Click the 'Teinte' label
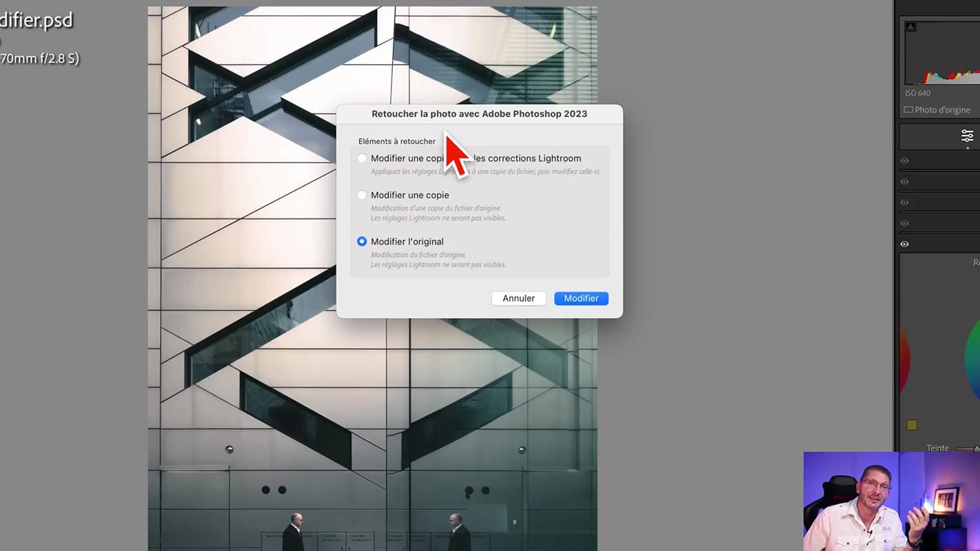 coord(937,448)
